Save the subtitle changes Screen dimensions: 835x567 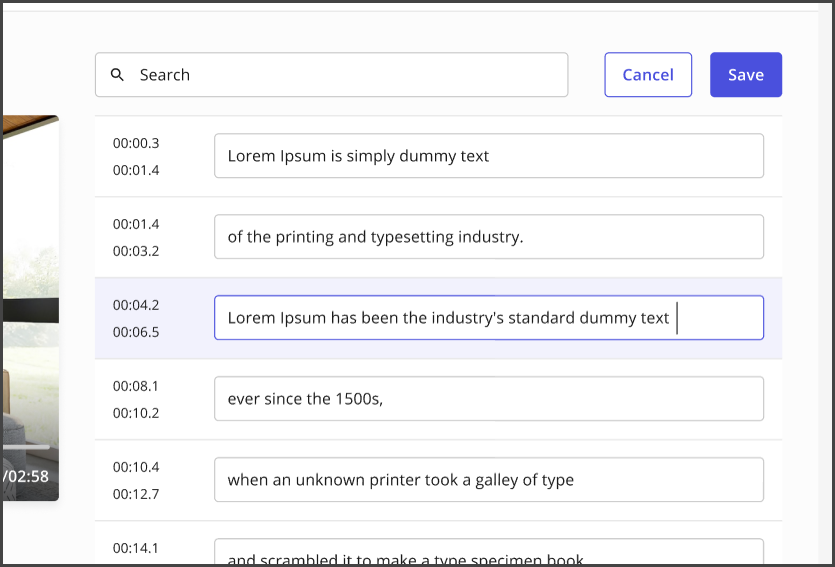point(746,75)
